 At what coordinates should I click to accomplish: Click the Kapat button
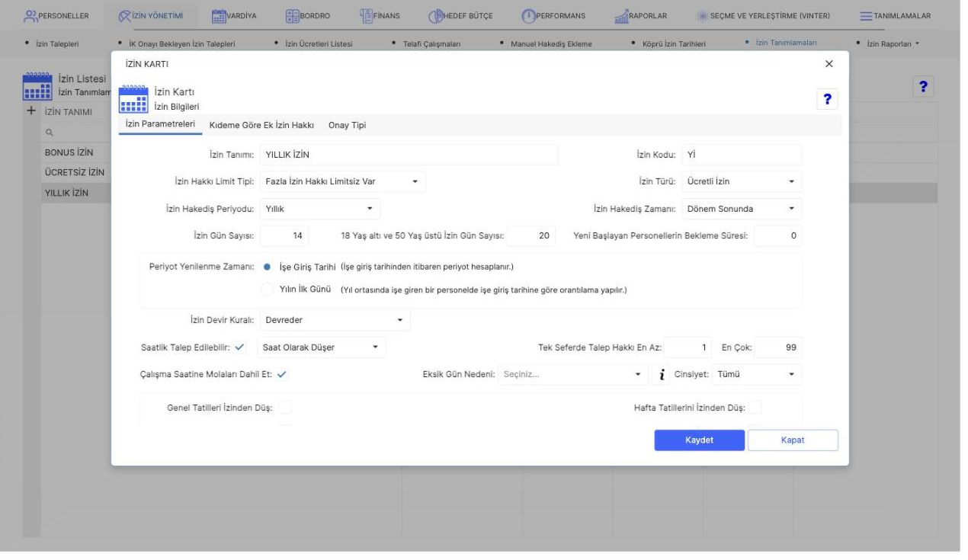tap(793, 440)
